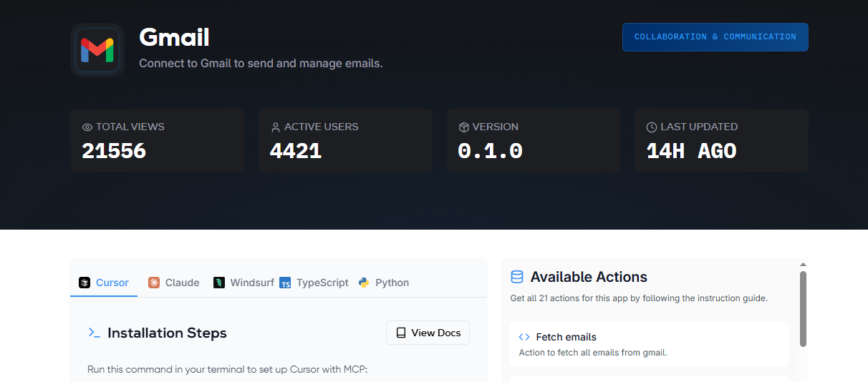Click the Collaboration & Communication category tag
Screen dimensions: 868x382
[x=715, y=37]
